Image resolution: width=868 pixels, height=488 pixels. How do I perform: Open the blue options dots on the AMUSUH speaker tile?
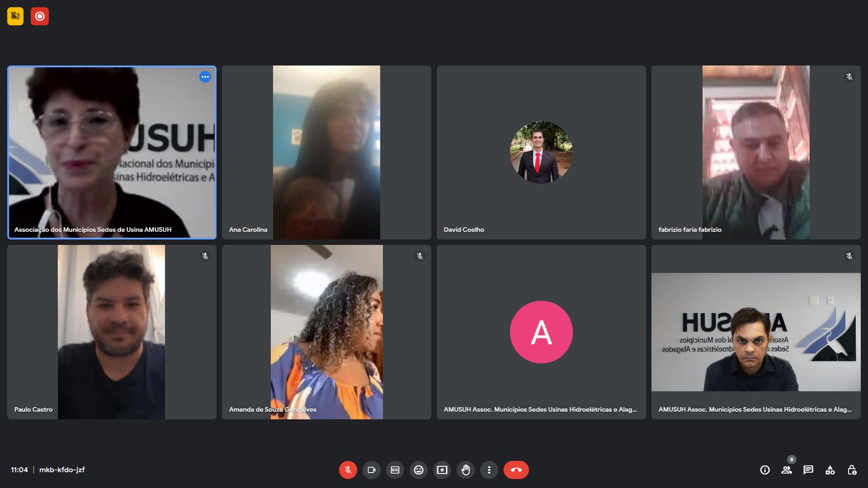pyautogui.click(x=205, y=77)
